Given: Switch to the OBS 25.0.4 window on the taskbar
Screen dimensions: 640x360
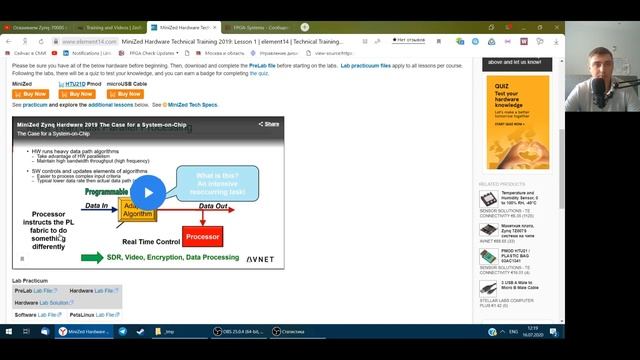Looking at the screenshot, I should coord(240,331).
